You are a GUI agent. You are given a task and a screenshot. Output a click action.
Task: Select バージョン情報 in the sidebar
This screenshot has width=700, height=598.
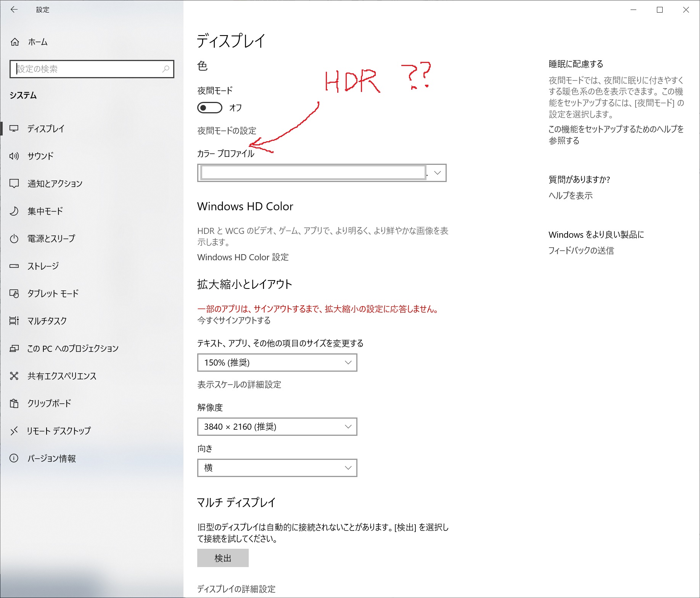coord(92,458)
